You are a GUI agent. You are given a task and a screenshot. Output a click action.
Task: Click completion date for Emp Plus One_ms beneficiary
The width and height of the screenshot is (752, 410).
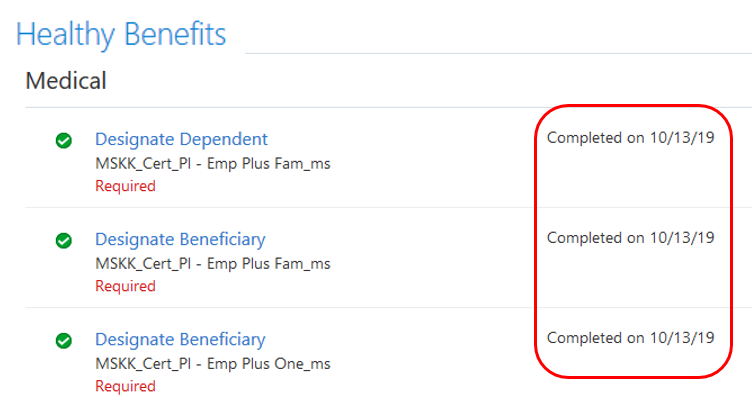pyautogui.click(x=630, y=338)
